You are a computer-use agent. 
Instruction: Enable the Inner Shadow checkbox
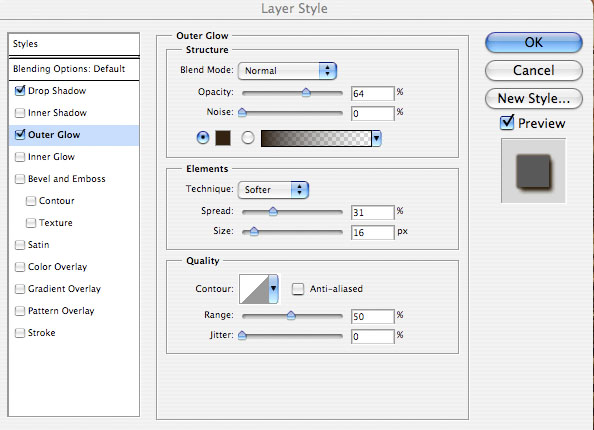[x=20, y=113]
